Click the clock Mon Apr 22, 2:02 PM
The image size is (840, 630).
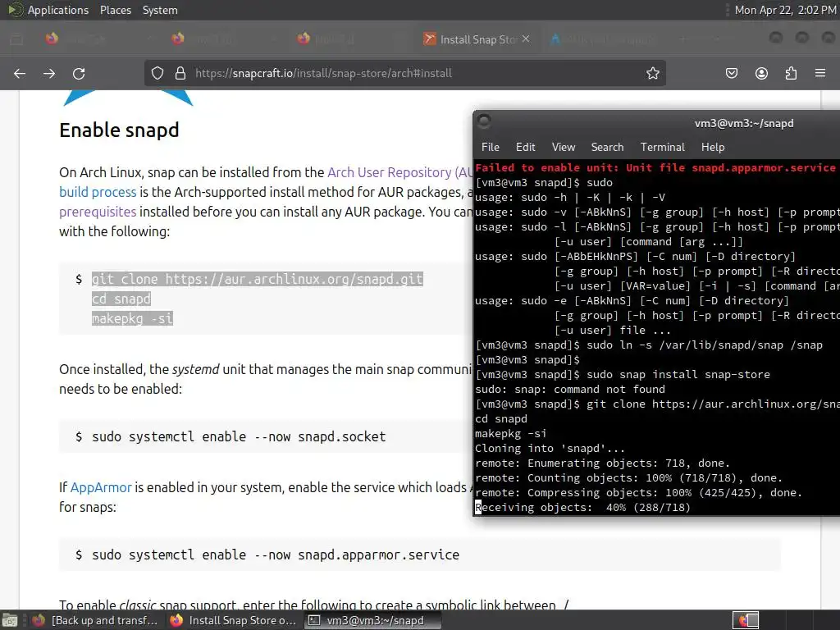(x=785, y=10)
